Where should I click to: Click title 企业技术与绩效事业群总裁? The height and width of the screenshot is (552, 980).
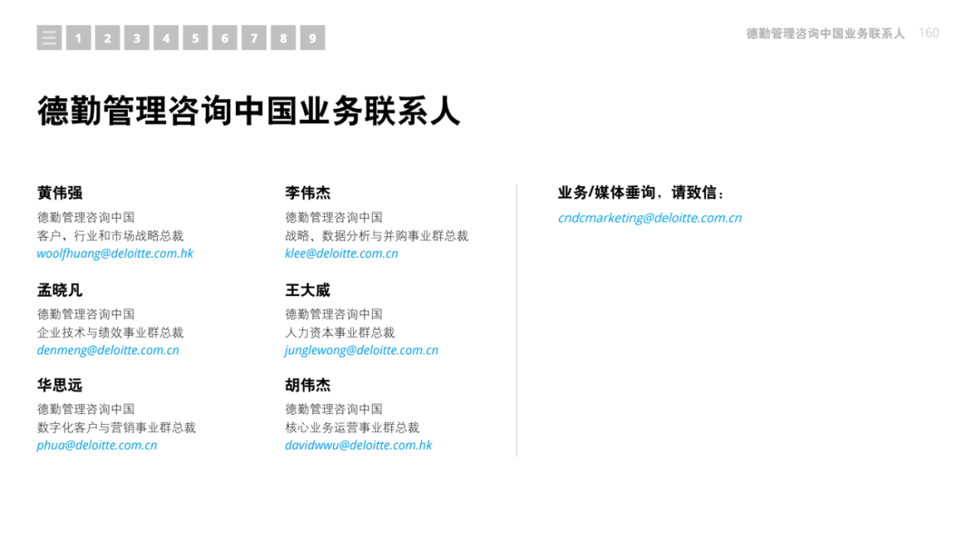point(110,332)
